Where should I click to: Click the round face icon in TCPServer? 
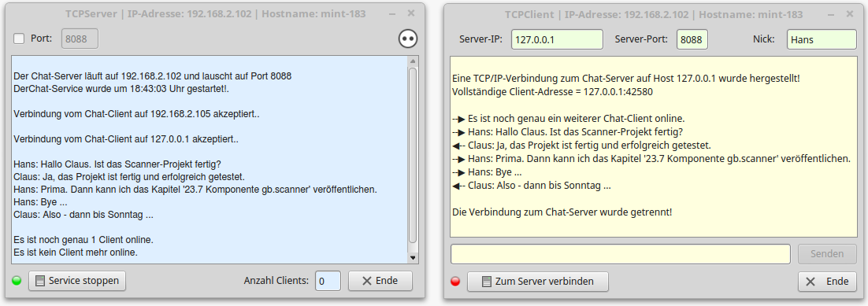click(x=407, y=39)
